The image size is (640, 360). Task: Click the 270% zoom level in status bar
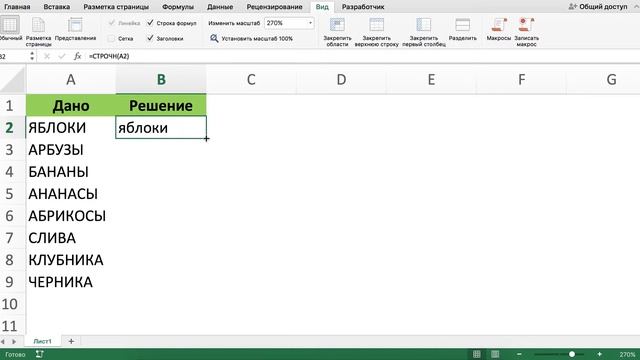(x=627, y=354)
